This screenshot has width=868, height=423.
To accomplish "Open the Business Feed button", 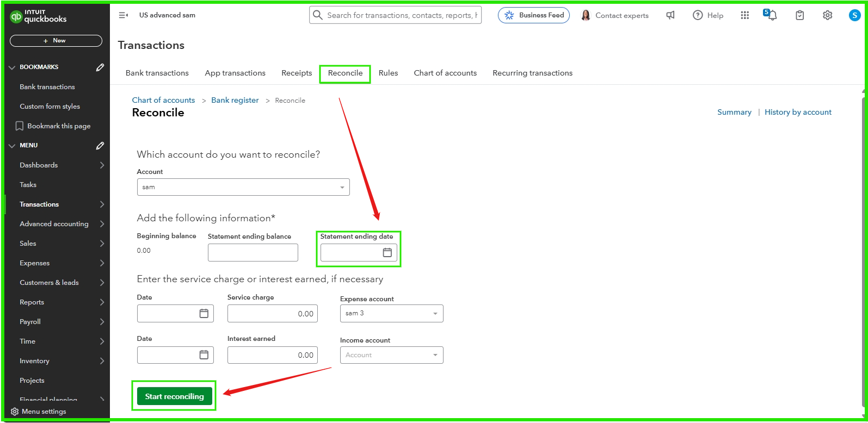I will click(534, 15).
